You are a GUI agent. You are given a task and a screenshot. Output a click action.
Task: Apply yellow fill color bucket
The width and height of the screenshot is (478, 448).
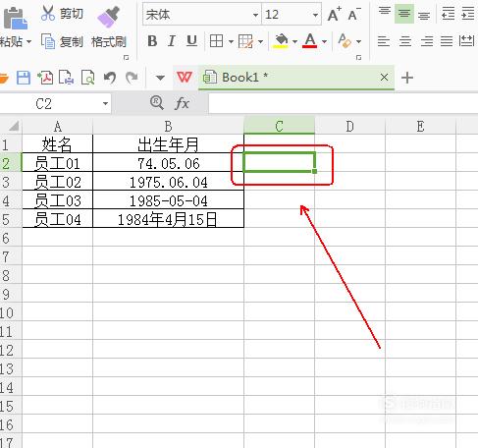click(x=281, y=41)
